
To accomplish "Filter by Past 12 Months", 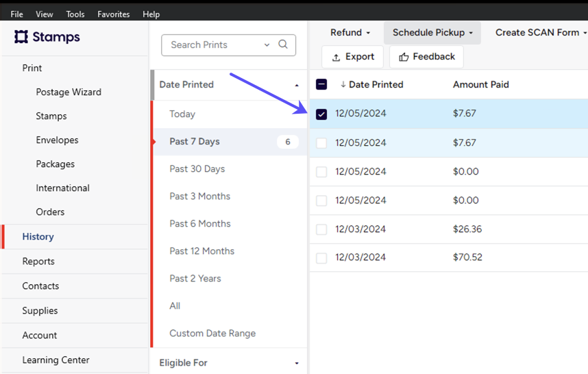I will (230, 251).
